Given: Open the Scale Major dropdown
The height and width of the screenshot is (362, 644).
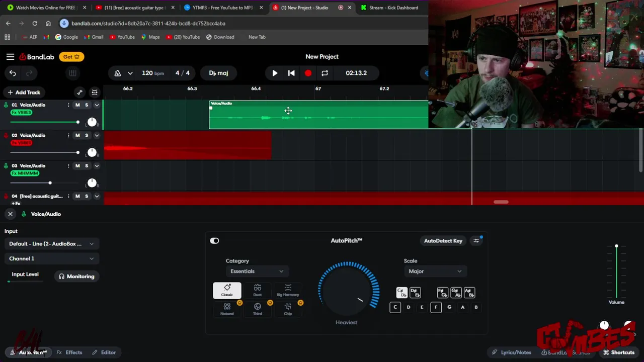Looking at the screenshot, I should [435, 271].
